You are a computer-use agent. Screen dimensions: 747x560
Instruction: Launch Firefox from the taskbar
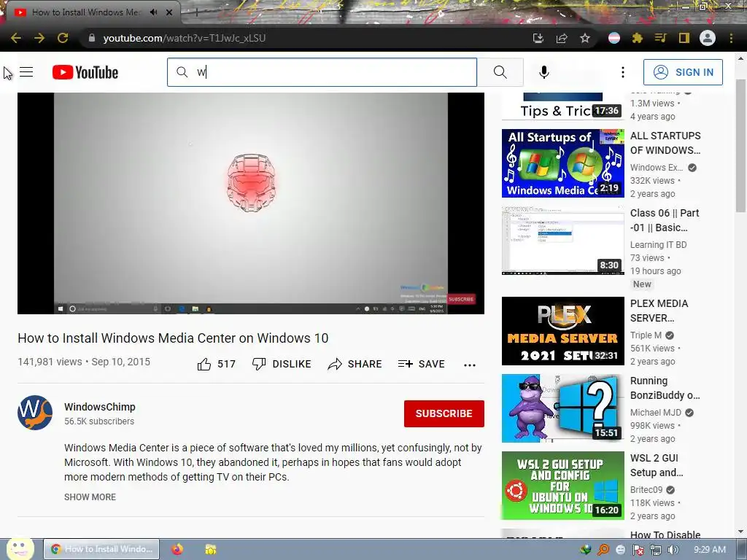coord(177,549)
